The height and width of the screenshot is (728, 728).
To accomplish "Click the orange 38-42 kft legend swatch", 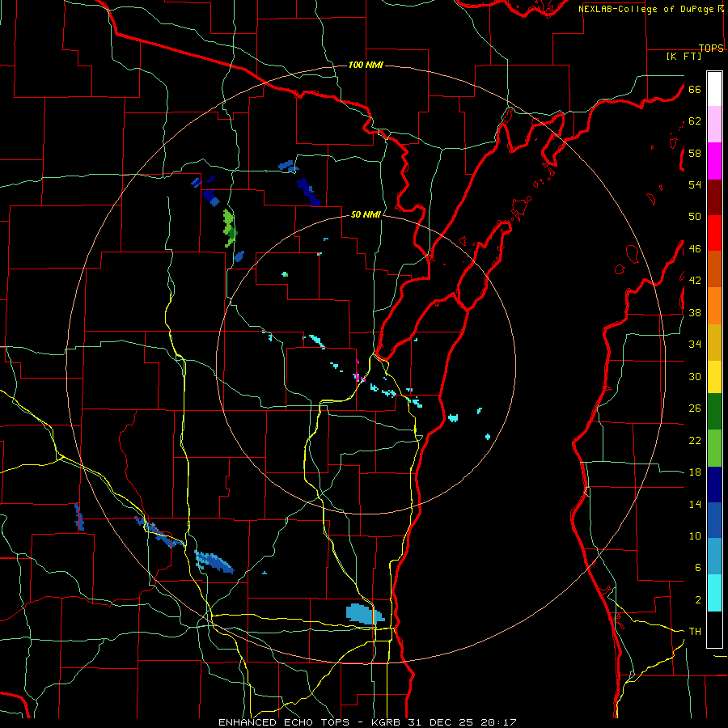I will click(714, 305).
